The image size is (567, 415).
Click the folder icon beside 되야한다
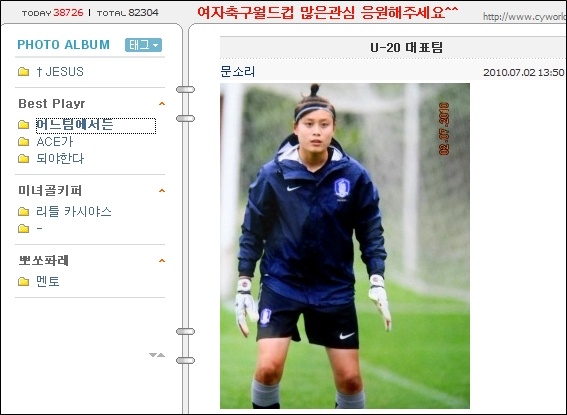point(24,158)
